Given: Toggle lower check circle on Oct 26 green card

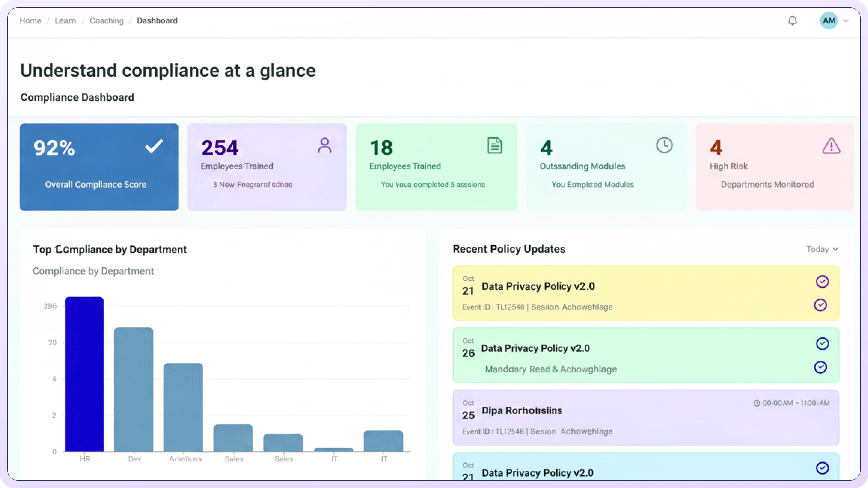Looking at the screenshot, I should click(821, 367).
